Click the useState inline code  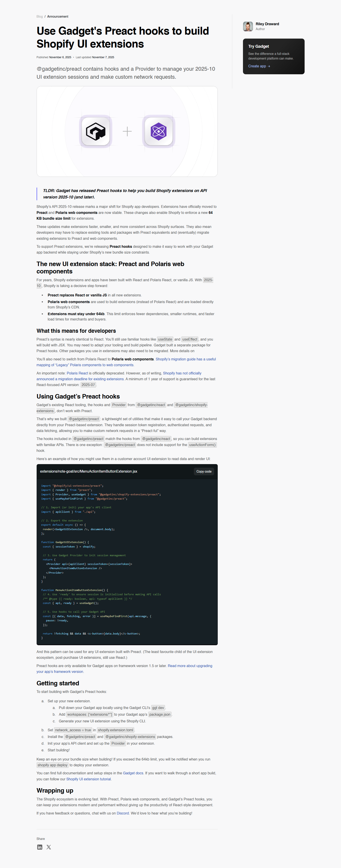pos(165,339)
